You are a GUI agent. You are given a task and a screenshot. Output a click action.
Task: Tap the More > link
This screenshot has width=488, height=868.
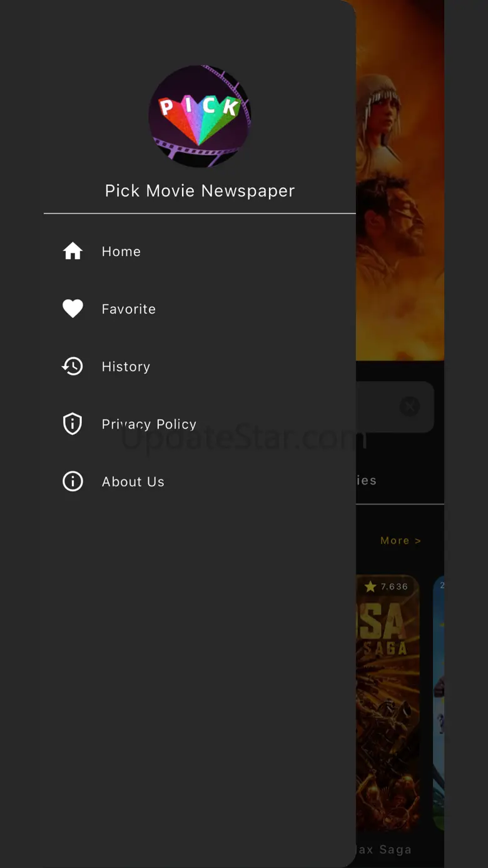pos(400,540)
